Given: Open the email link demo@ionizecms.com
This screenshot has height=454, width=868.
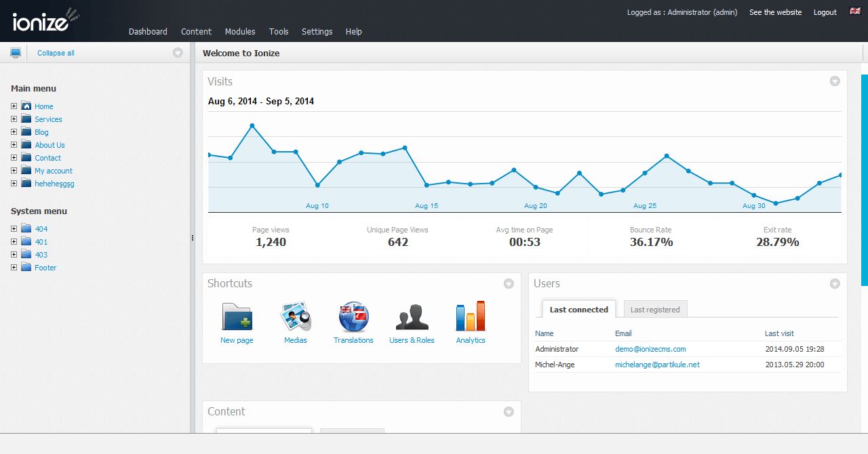Looking at the screenshot, I should click(650, 348).
